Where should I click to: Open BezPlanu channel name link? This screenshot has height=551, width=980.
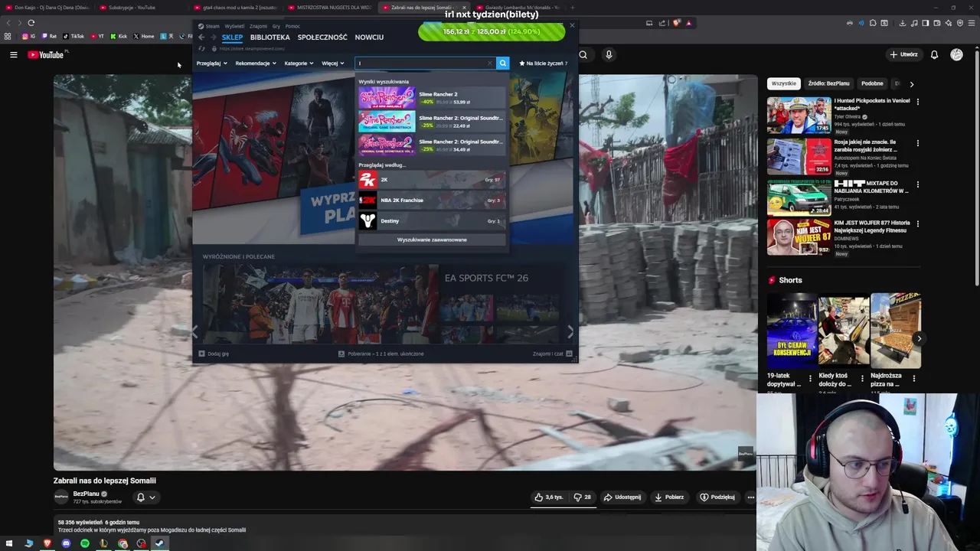click(86, 494)
